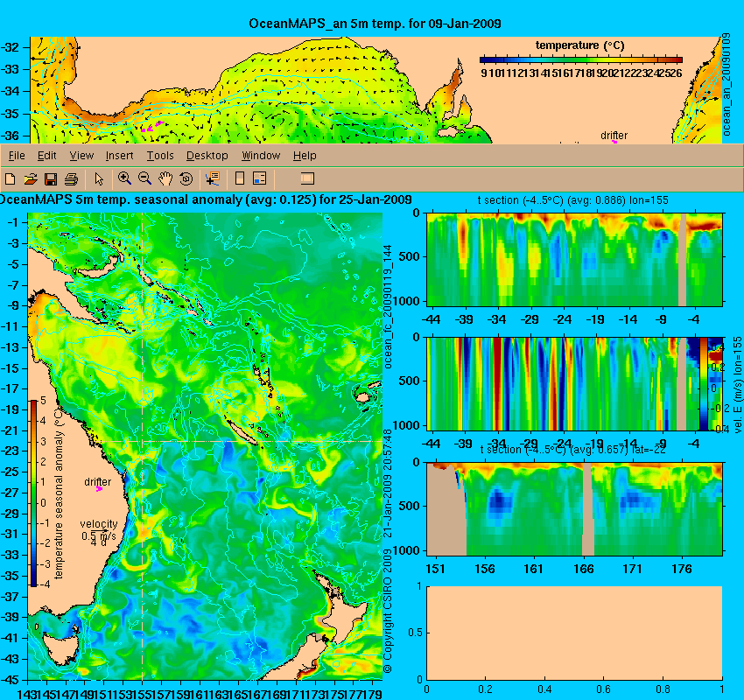The image size is (744, 700).
Task: Click the 'drifter' label in the top map
Action: [x=614, y=135]
